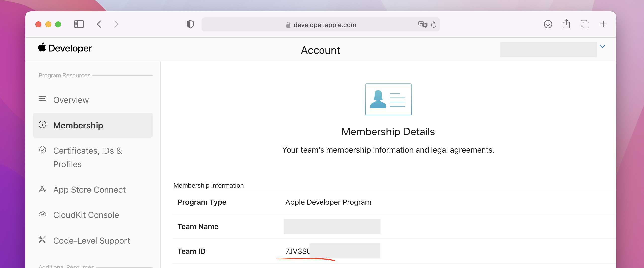
Task: Click the padlock icon in the address bar
Action: pos(288,25)
